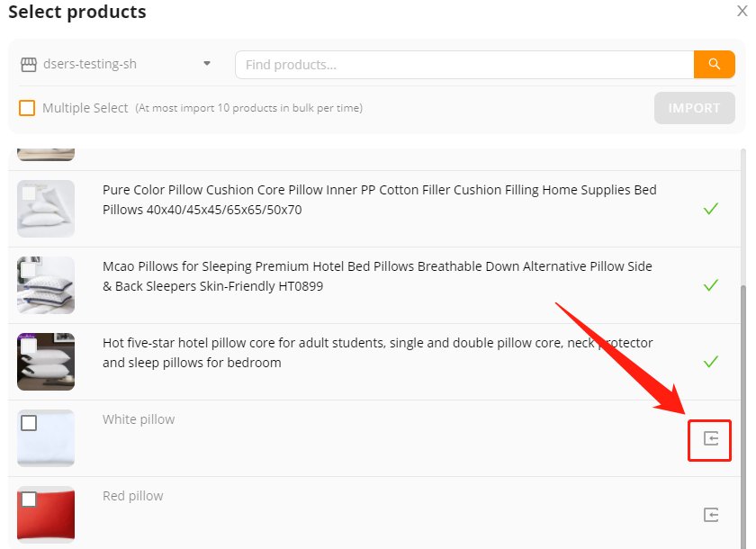Click the orange search magnifier icon
Viewport: 756px width, 549px height.
(x=714, y=64)
